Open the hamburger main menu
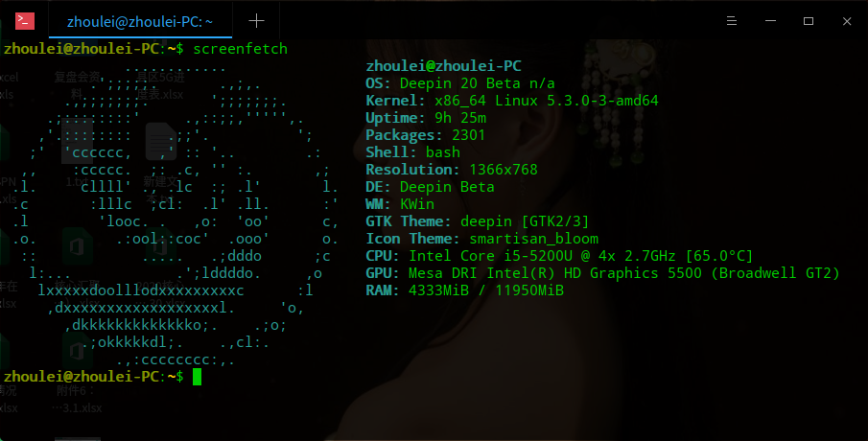Screen dimensions: 868x441 point(731,21)
